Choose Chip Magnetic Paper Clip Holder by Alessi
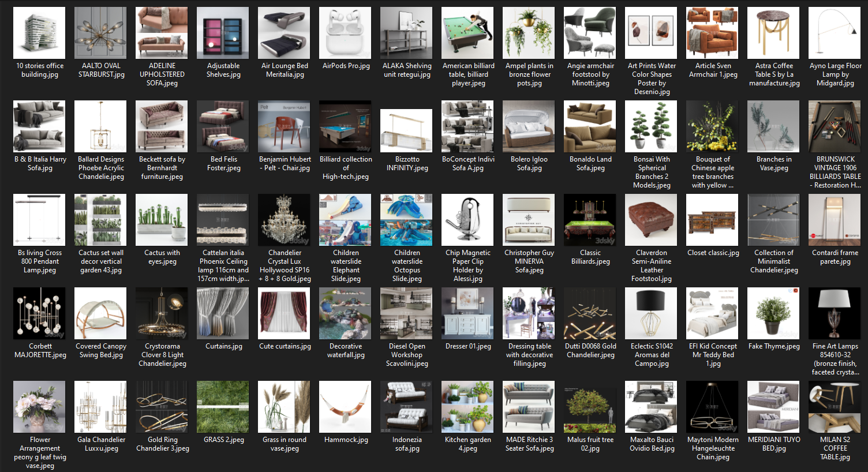Viewport: 868px width, 472px height. tap(468, 220)
